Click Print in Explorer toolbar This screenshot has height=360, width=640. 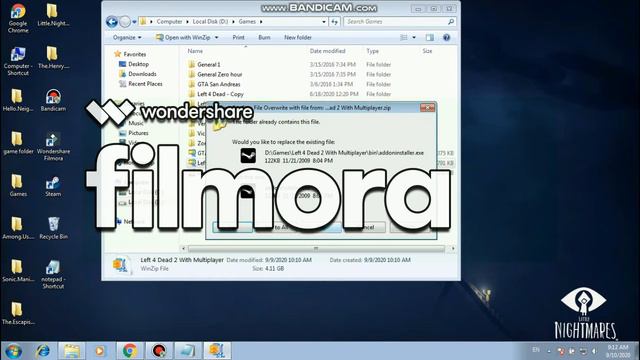[238, 38]
